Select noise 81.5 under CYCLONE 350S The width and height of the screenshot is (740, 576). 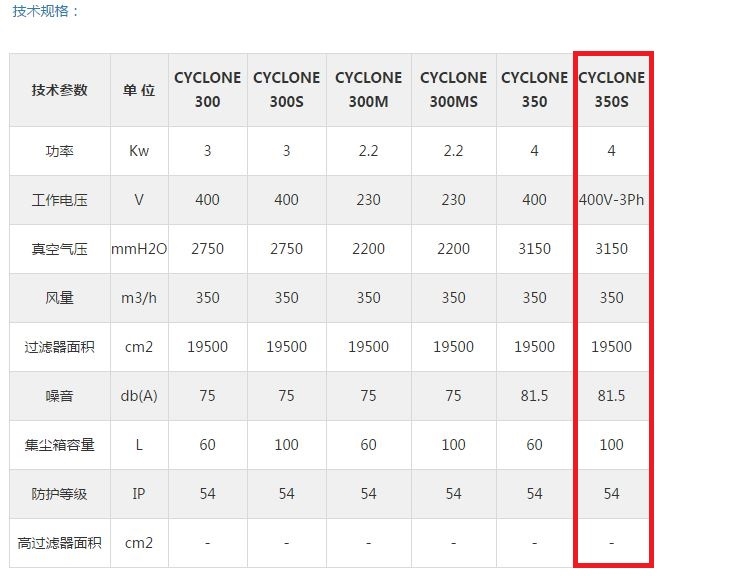tap(612, 396)
